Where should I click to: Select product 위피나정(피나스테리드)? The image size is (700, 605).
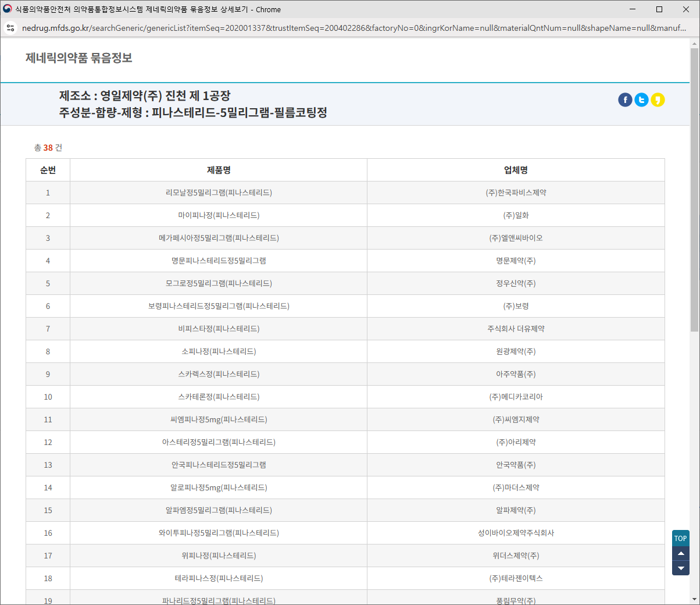click(219, 556)
